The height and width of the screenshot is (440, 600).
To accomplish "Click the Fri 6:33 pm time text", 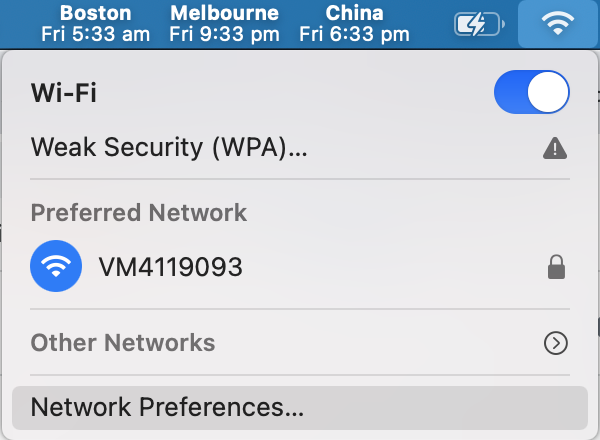I will pyautogui.click(x=354, y=34).
